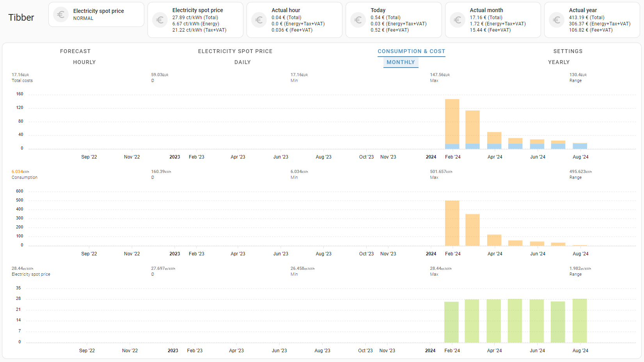
Task: Click the Apr '24 consumption bar
Action: (x=494, y=240)
